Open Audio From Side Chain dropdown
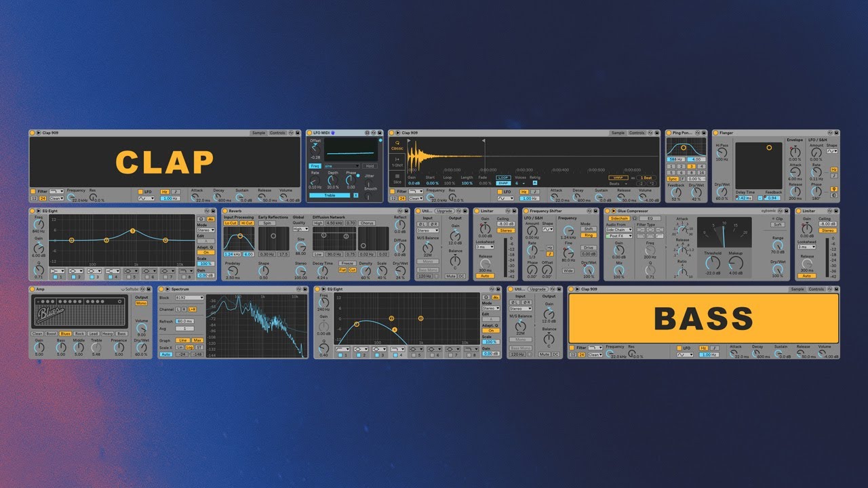 point(619,229)
